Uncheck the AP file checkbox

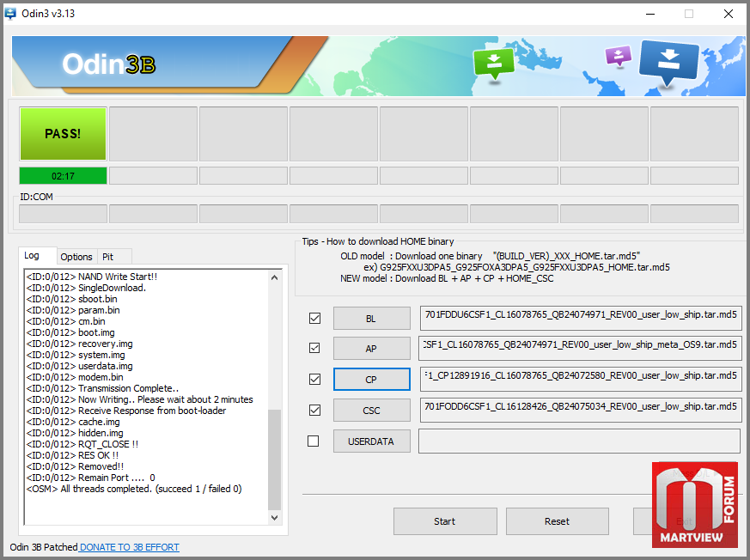[314, 348]
